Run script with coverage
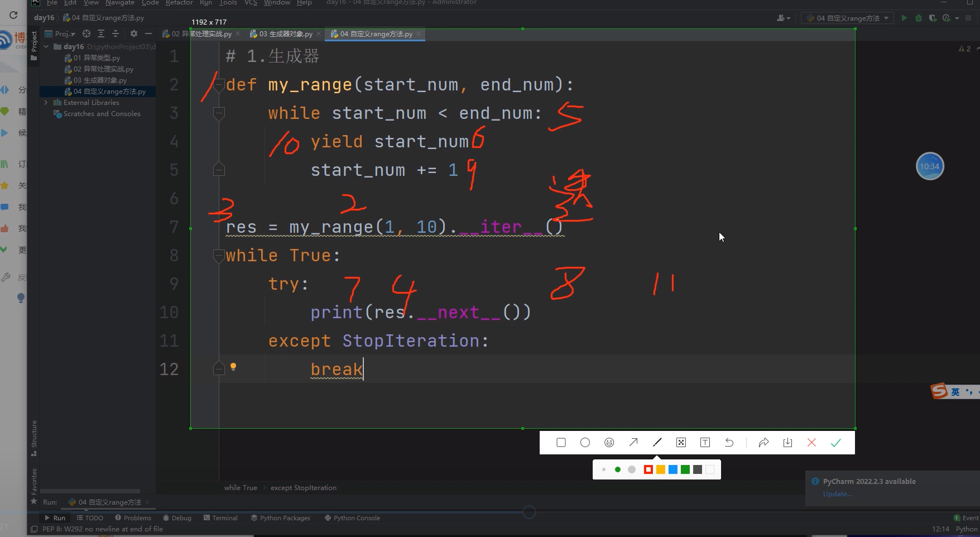Image resolution: width=980 pixels, height=537 pixels. pyautogui.click(x=933, y=18)
